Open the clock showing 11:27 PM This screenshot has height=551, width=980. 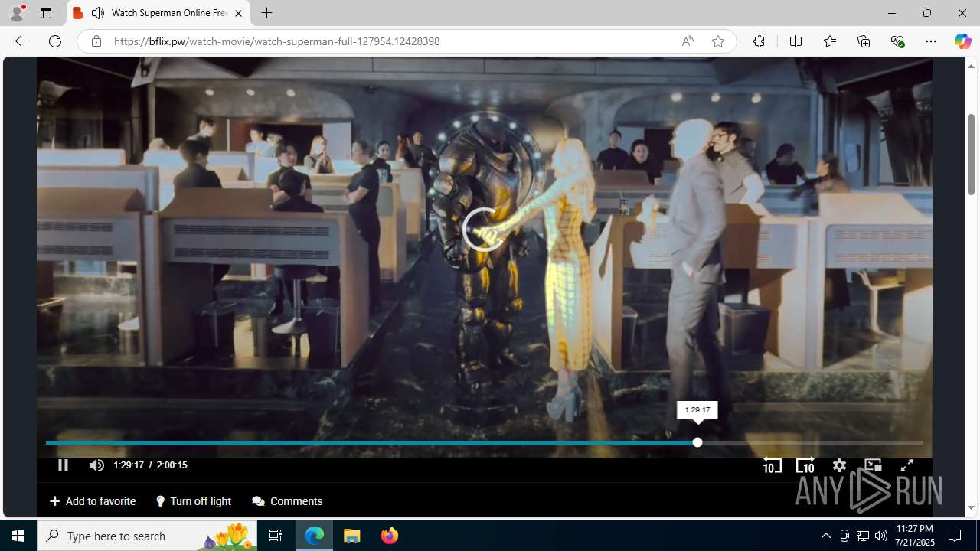916,536
